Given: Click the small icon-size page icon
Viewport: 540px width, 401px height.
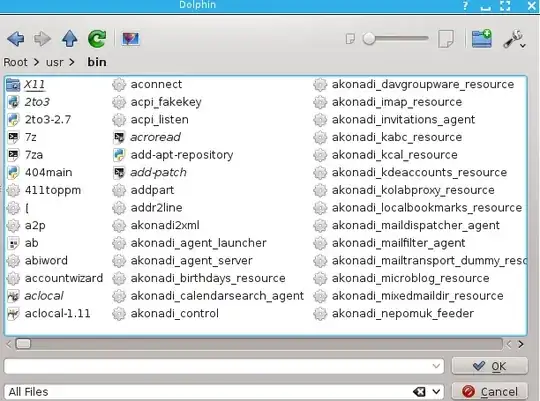Looking at the screenshot, I should 350,39.
